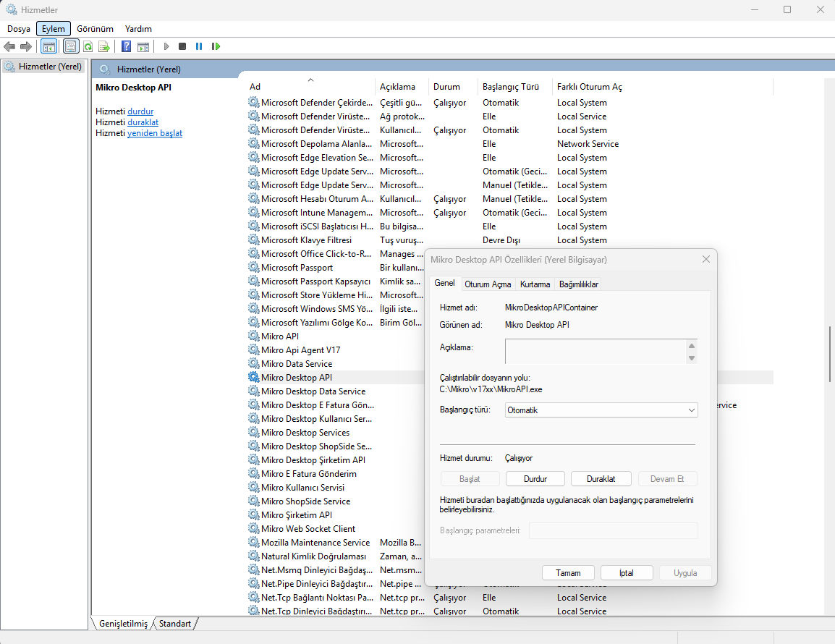
Task: Click the 'duraklat' service link
Action: point(143,122)
